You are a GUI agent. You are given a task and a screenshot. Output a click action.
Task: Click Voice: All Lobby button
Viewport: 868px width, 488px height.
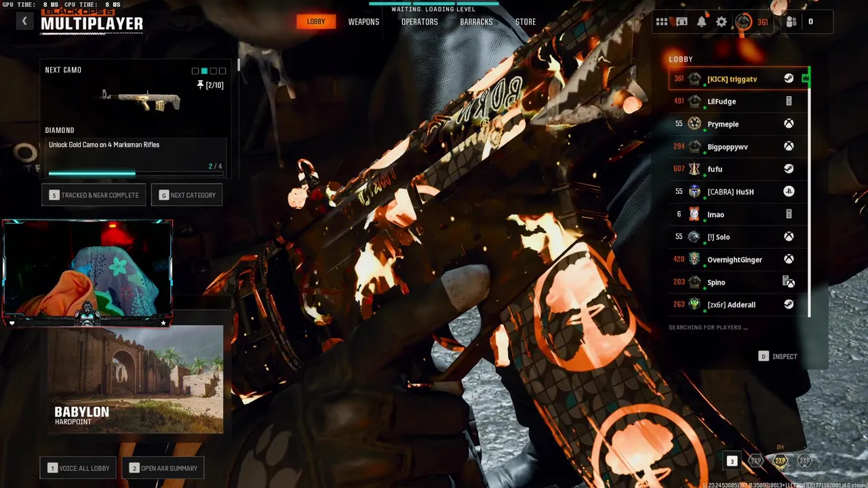[x=79, y=468]
